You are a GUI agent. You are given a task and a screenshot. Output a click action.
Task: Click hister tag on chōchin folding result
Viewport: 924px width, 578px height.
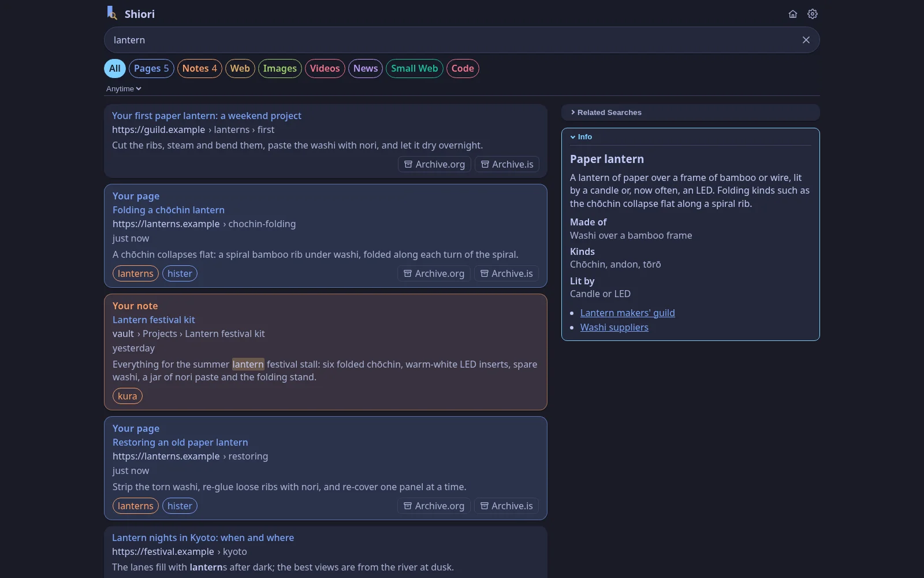180,273
